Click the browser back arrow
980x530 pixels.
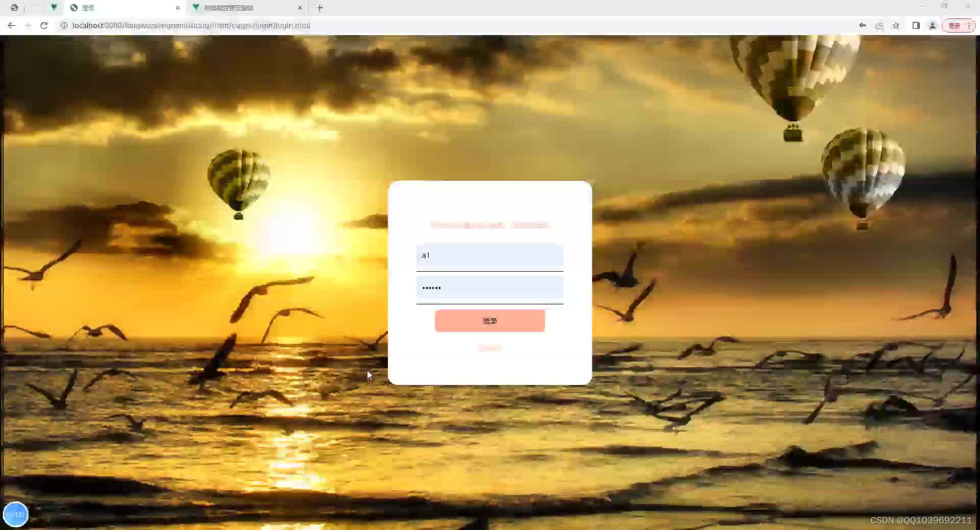pos(11,26)
